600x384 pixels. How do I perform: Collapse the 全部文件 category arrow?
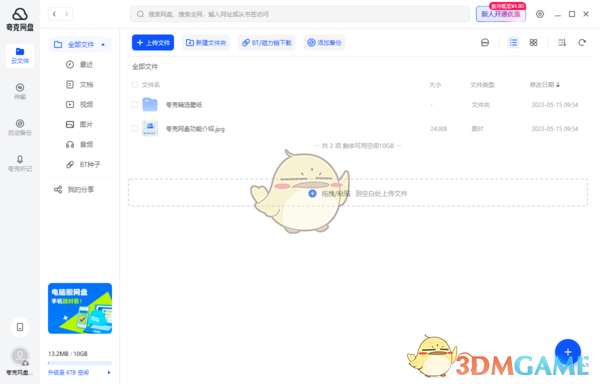(103, 45)
